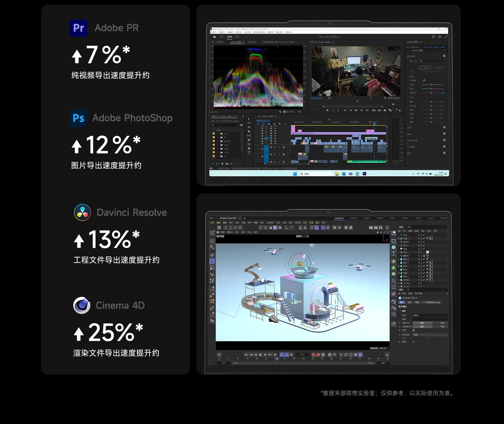Toggle the 晕影 checkbox in Lumetri

coord(444,153)
